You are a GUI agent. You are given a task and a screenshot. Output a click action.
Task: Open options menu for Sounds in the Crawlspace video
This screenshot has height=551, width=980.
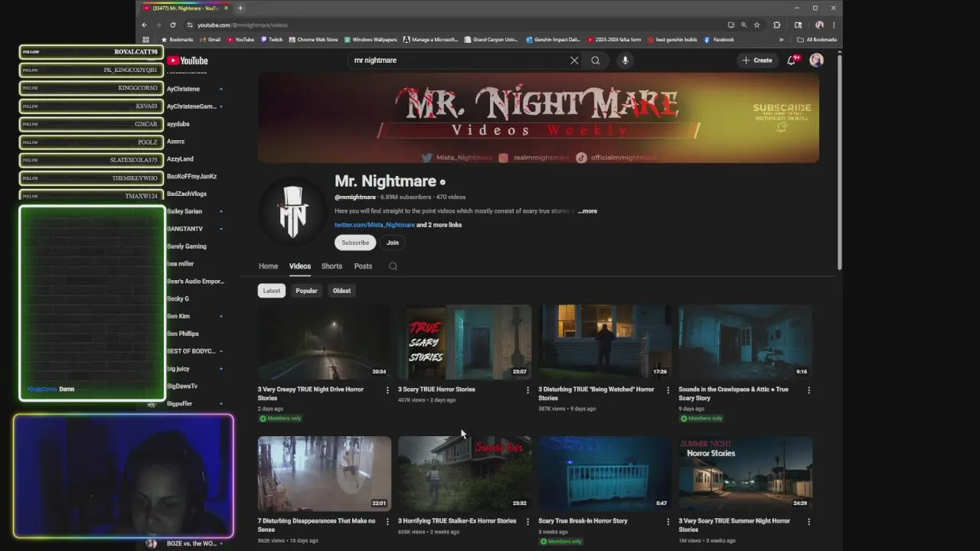pos(808,390)
